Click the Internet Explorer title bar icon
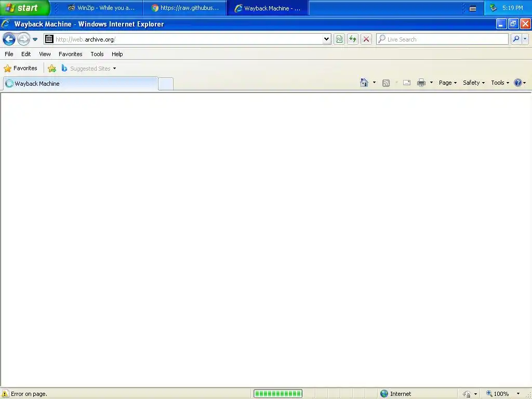Image resolution: width=532 pixels, height=399 pixels. [x=6, y=24]
